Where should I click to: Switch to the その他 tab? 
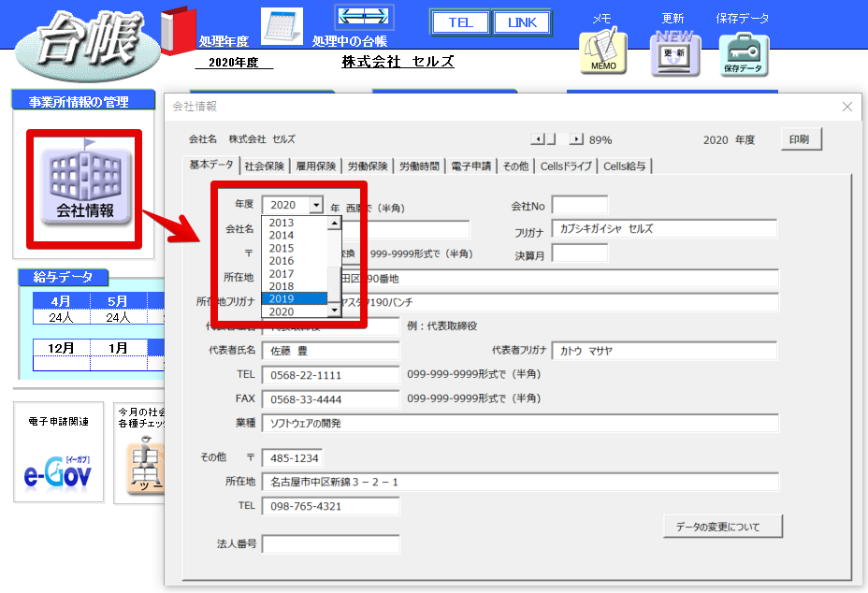pyautogui.click(x=515, y=166)
